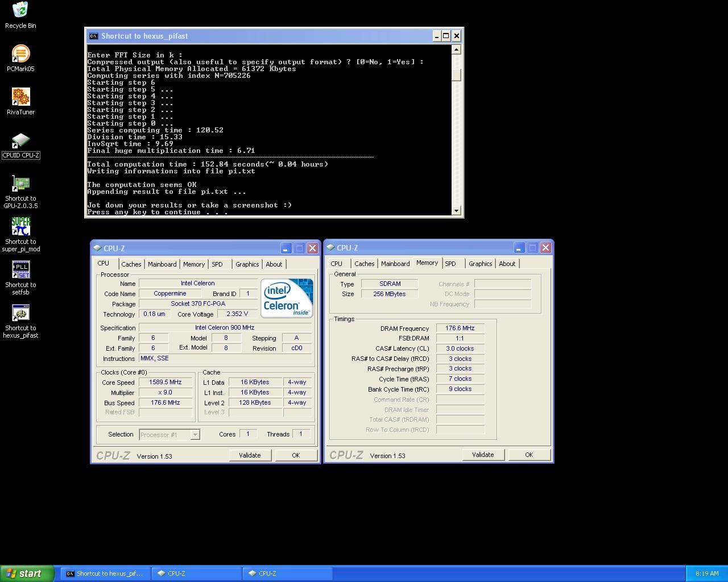Click the console vertical scrollbar thumb
Screen dimensions: 728x582
(x=456, y=74)
